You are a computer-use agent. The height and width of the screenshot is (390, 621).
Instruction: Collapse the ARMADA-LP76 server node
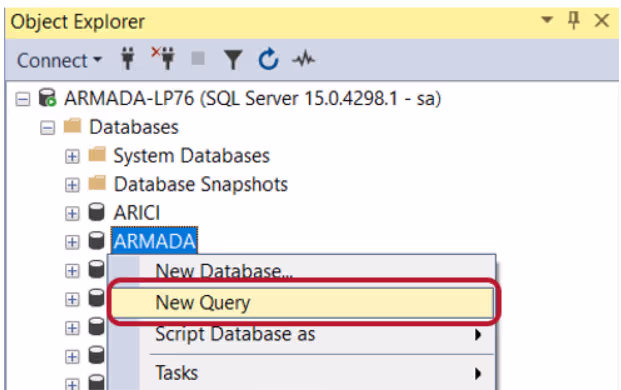(x=23, y=99)
